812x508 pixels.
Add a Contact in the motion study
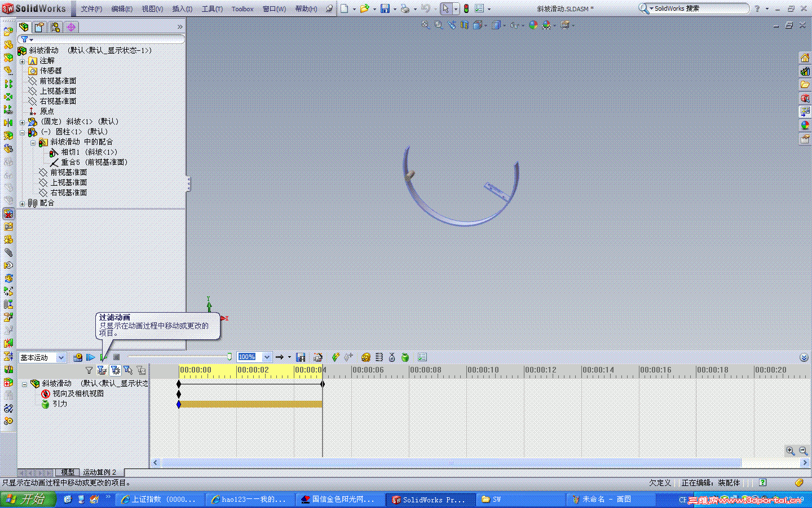pyautogui.click(x=392, y=357)
